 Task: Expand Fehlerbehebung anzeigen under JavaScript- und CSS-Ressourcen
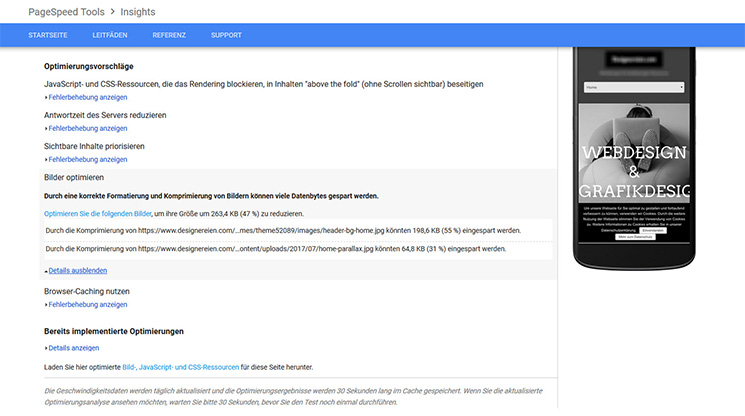pos(87,97)
